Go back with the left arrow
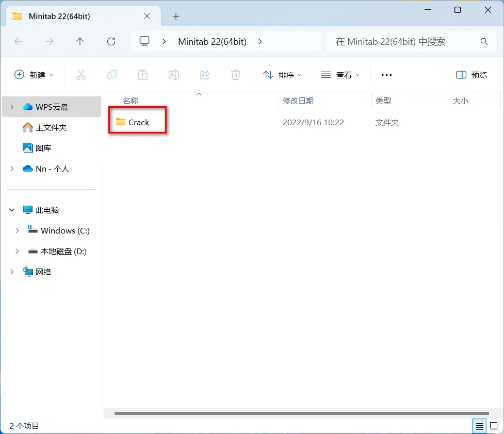The width and height of the screenshot is (504, 434). point(19,41)
